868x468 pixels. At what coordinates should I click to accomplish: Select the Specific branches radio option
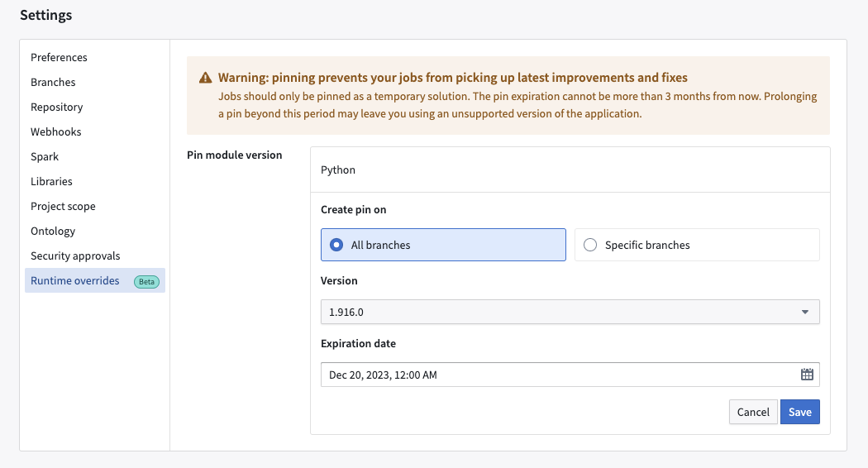click(697, 245)
